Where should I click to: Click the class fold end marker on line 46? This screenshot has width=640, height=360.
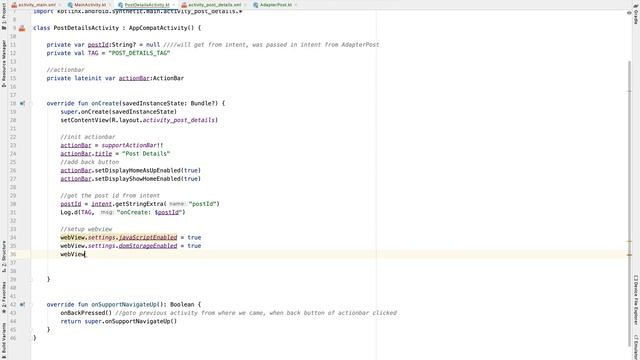coord(31,338)
